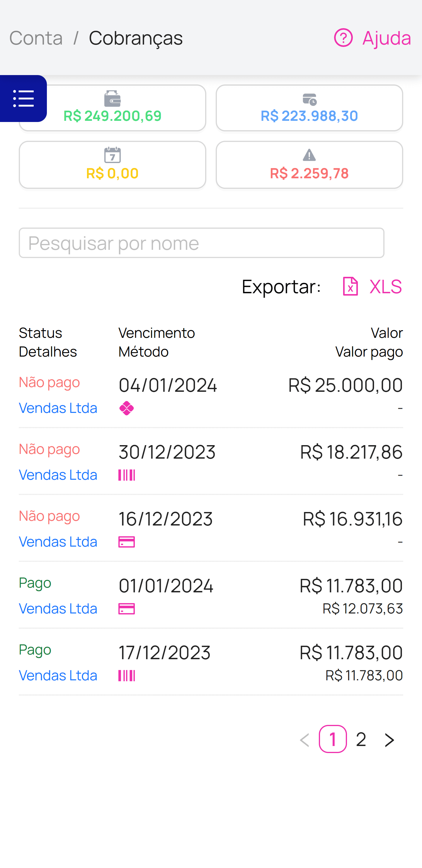The height and width of the screenshot is (868, 422).
Task: Open Vendas Ltda details for R$ 25.000,00 charge
Action: point(58,408)
